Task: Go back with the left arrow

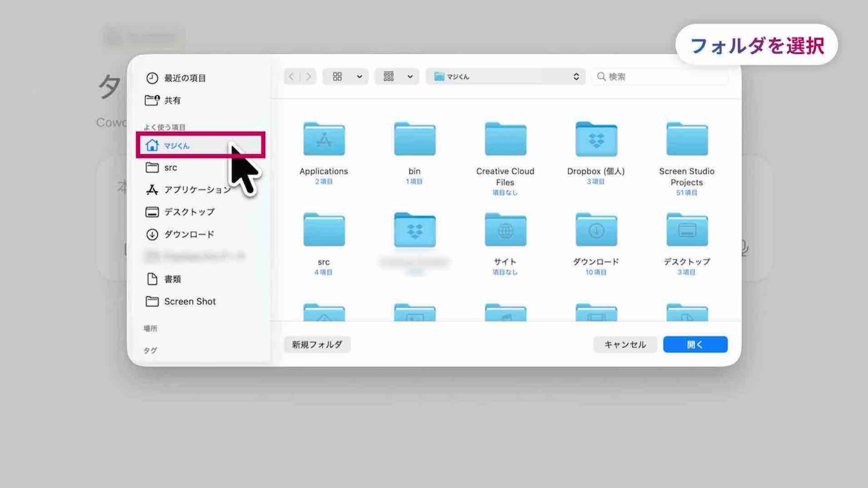Action: [291, 76]
